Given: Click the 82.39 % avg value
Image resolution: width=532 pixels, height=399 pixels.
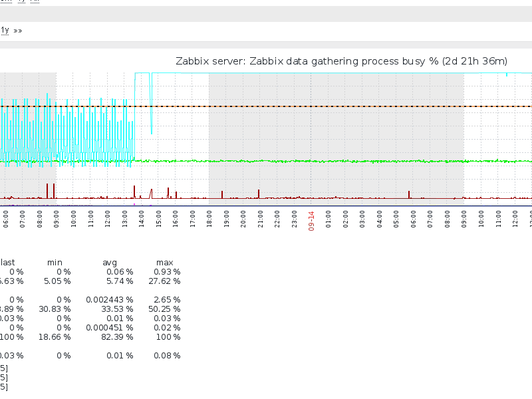Looking at the screenshot, I should [117, 337].
